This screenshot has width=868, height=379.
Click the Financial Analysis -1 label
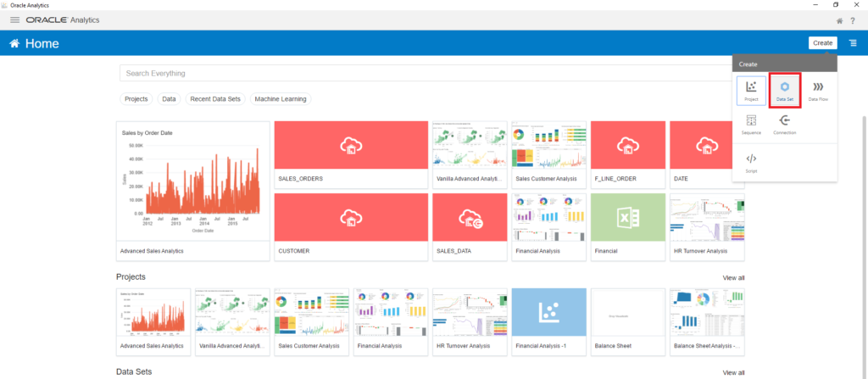point(541,346)
